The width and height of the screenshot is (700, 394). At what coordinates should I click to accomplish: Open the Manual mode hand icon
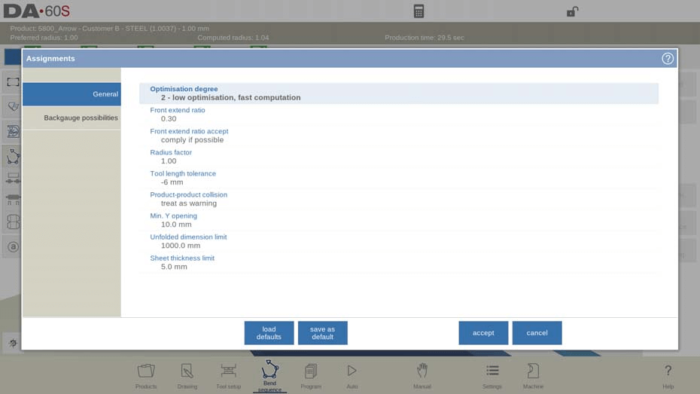tap(422, 376)
